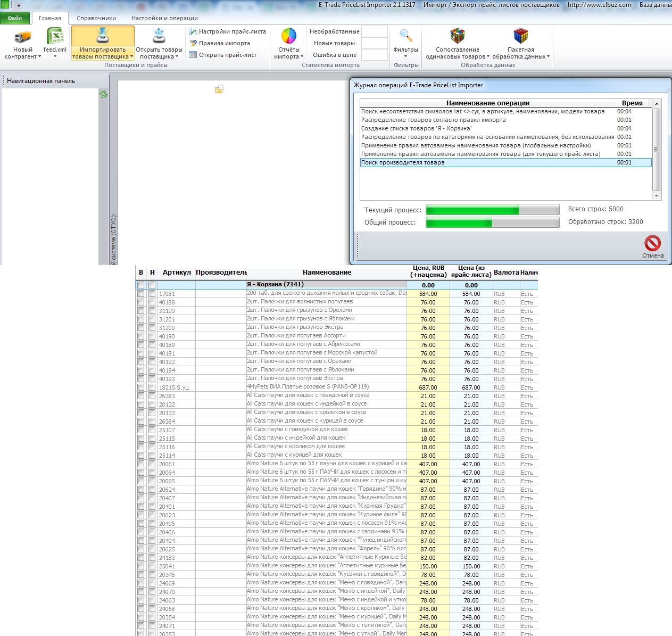
Task: Check B checkbox for article 26383
Action: (140, 396)
